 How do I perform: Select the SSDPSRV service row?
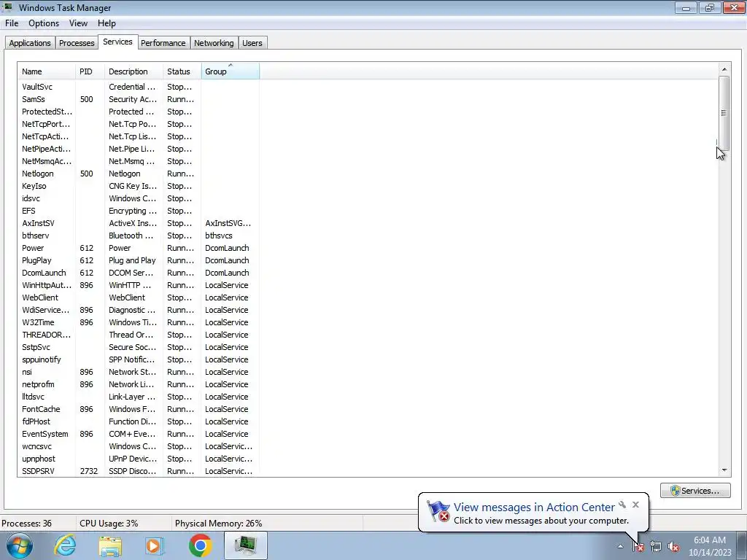[138, 470]
